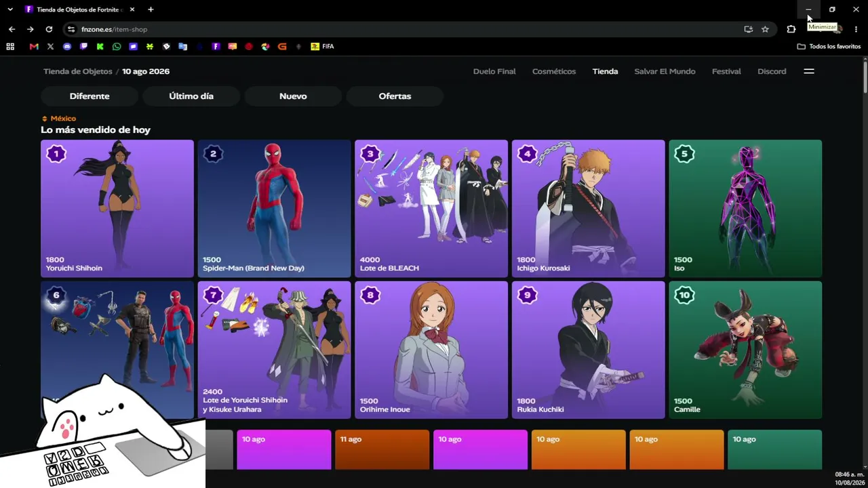Open the apps grid in bookmarks bar
Viewport: 868px width, 488px height.
tap(10, 47)
